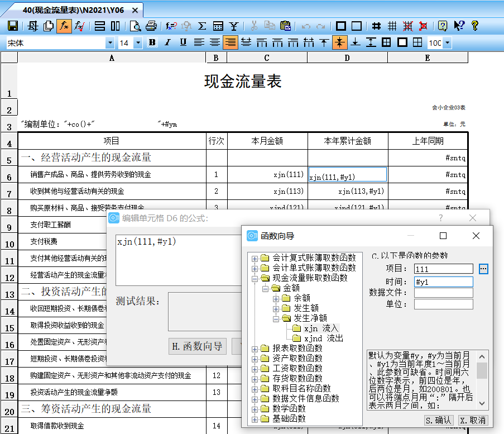This screenshot has height=434, width=504.
Task: Click the Sigma sum icon
Action: point(202,26)
